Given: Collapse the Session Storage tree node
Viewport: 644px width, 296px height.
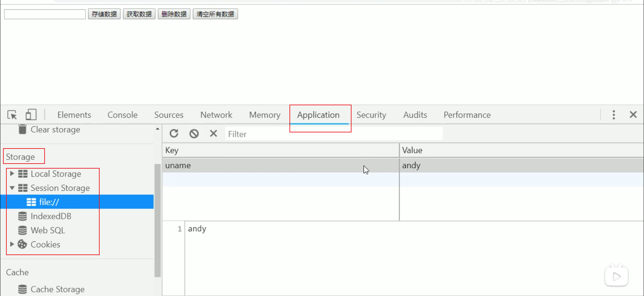Looking at the screenshot, I should pos(12,188).
